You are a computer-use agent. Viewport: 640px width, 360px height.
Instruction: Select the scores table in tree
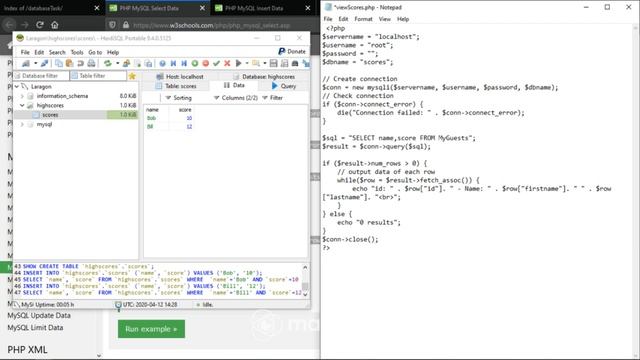(x=50, y=115)
